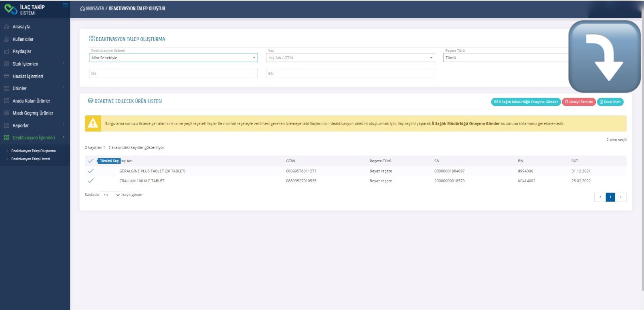Open the records per page dropdown

coord(110,195)
